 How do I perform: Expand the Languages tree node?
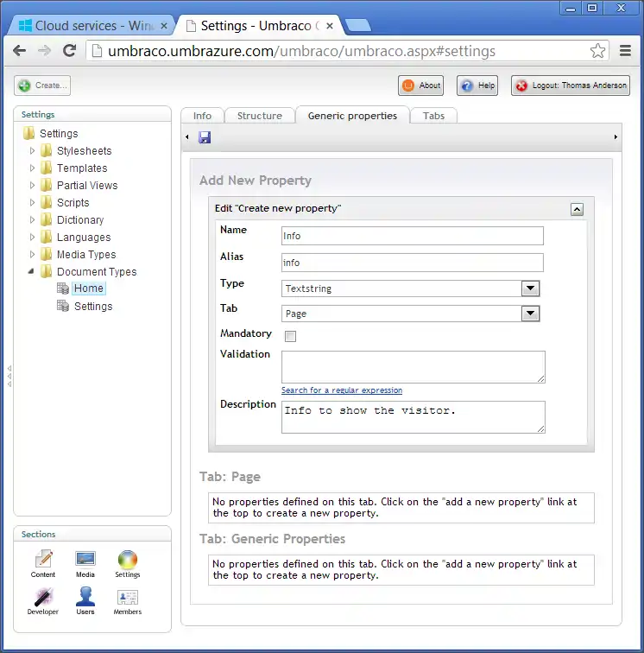[x=32, y=237]
